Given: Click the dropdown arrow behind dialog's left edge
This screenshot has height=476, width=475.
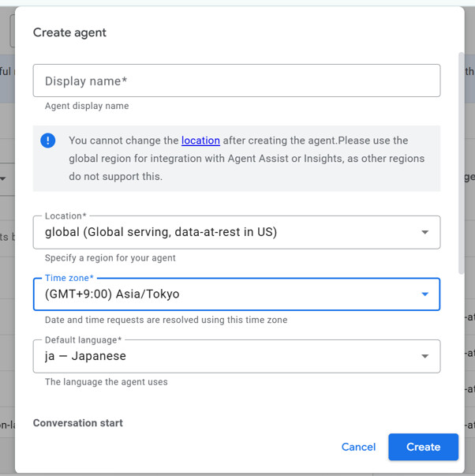Looking at the screenshot, I should coord(3,178).
